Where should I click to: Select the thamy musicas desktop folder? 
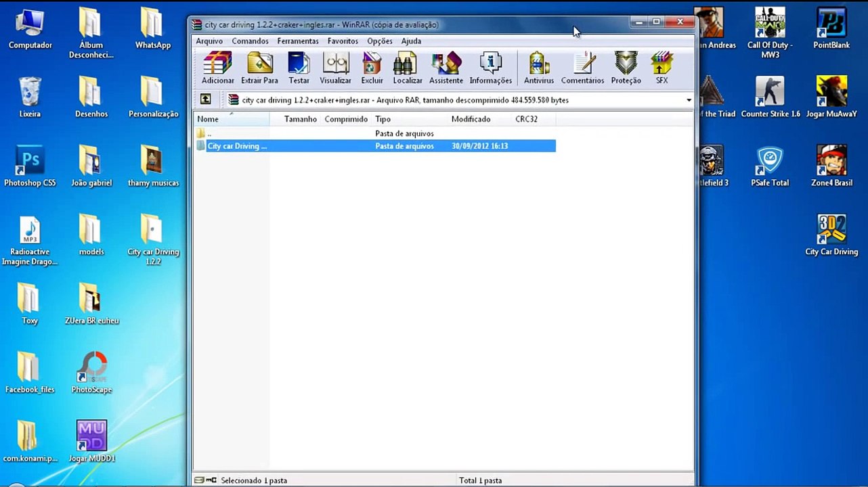[153, 166]
